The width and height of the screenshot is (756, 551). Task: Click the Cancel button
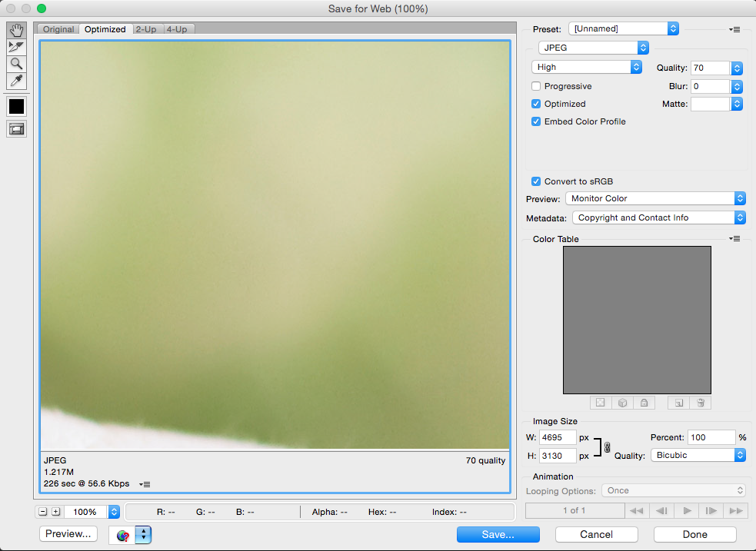tap(596, 535)
